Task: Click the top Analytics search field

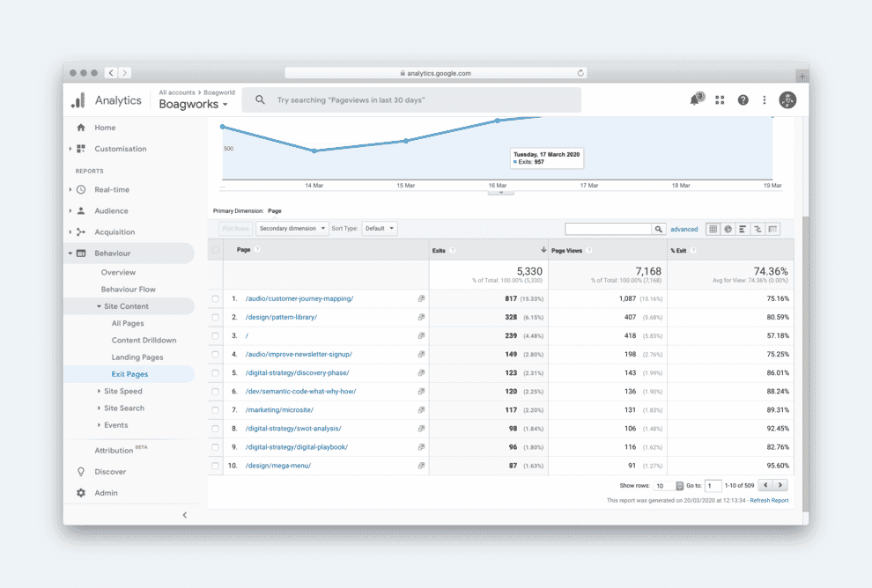Action: [411, 100]
